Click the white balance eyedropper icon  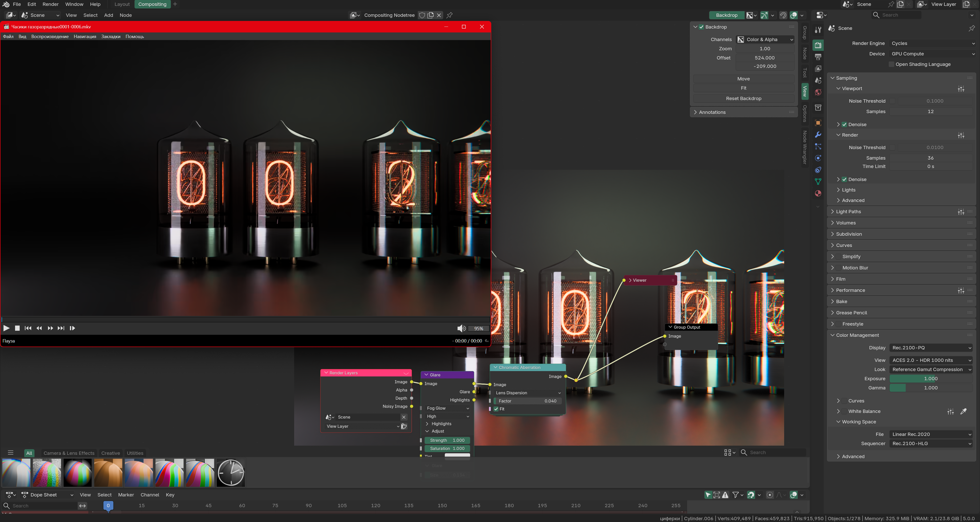click(963, 411)
